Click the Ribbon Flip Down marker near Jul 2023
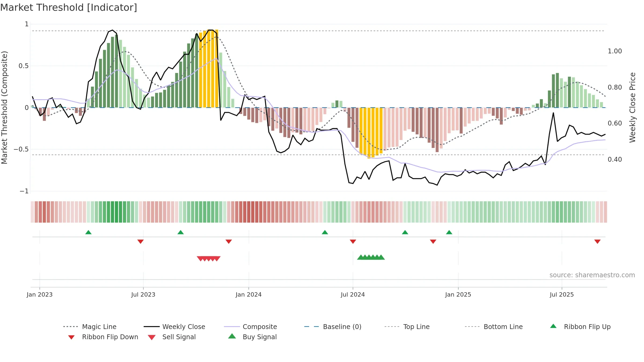This screenshot has height=362, width=644. point(141,242)
